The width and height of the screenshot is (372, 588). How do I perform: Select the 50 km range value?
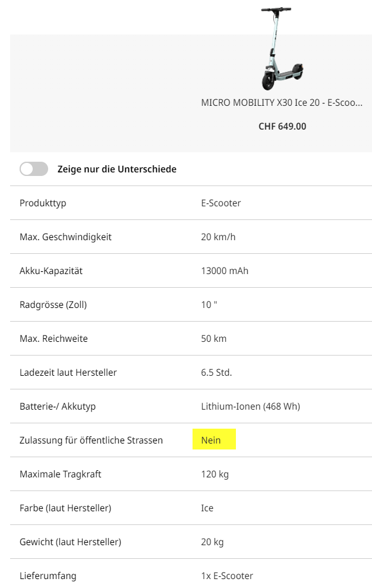[213, 338]
